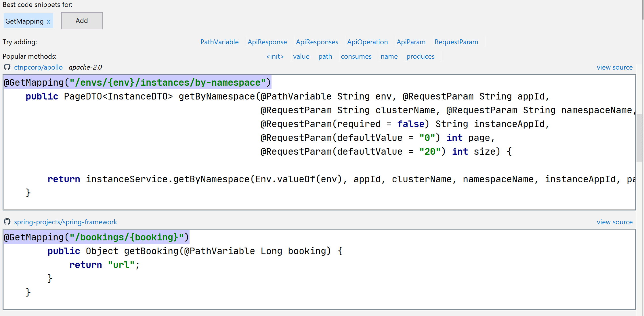Remove GetMapping tag with x
644x316 pixels.
click(48, 22)
